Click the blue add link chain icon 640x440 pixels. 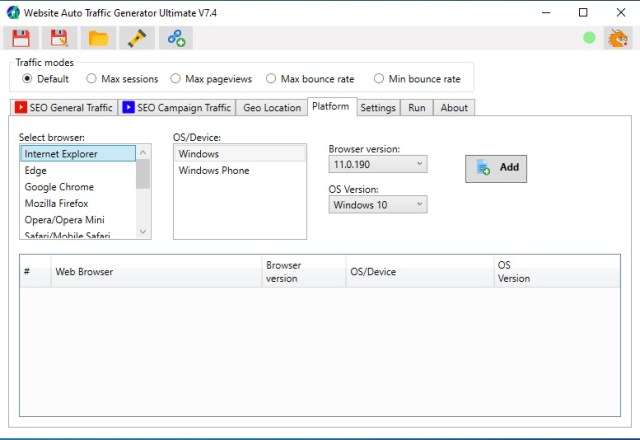[x=176, y=38]
